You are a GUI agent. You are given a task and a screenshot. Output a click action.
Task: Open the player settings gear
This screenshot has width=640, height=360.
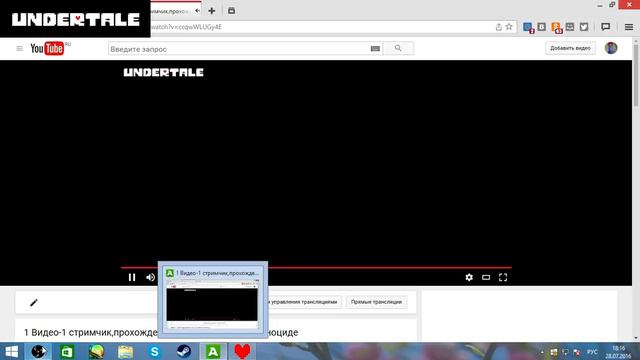(469, 277)
